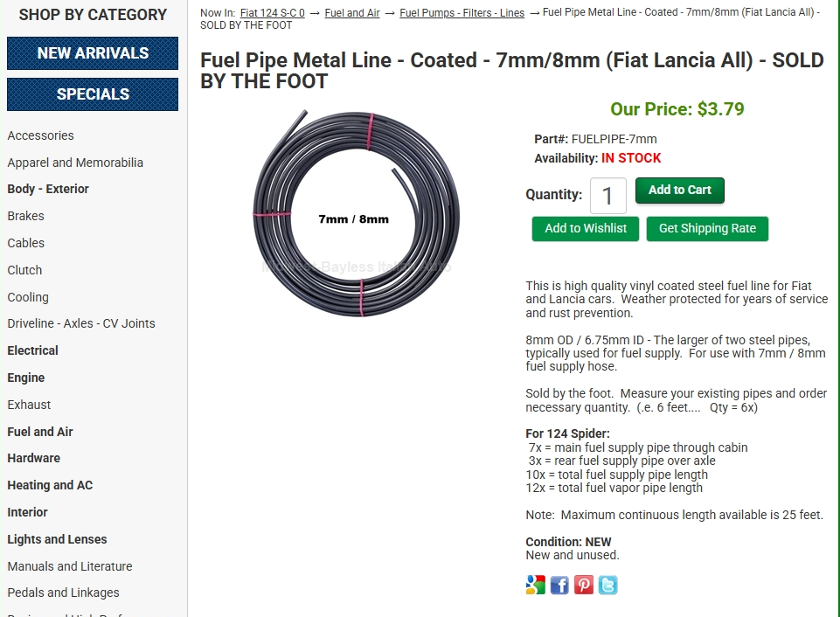Open Heating and AC category
This screenshot has width=840, height=617.
50,485
